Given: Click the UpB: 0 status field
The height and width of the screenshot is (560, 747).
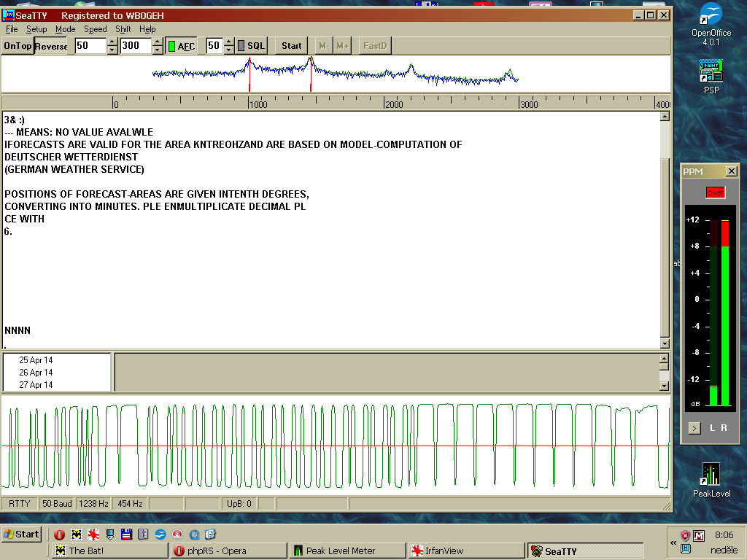Looking at the screenshot, I should coord(239,503).
